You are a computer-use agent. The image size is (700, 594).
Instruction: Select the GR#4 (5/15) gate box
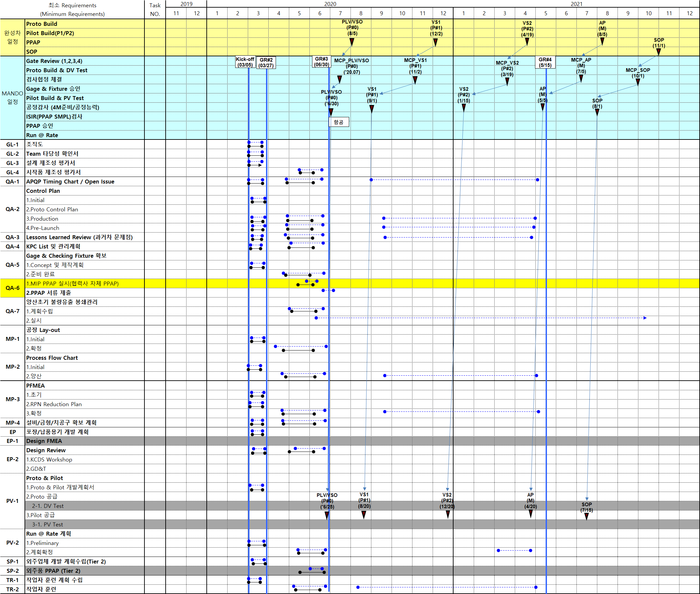coord(545,62)
